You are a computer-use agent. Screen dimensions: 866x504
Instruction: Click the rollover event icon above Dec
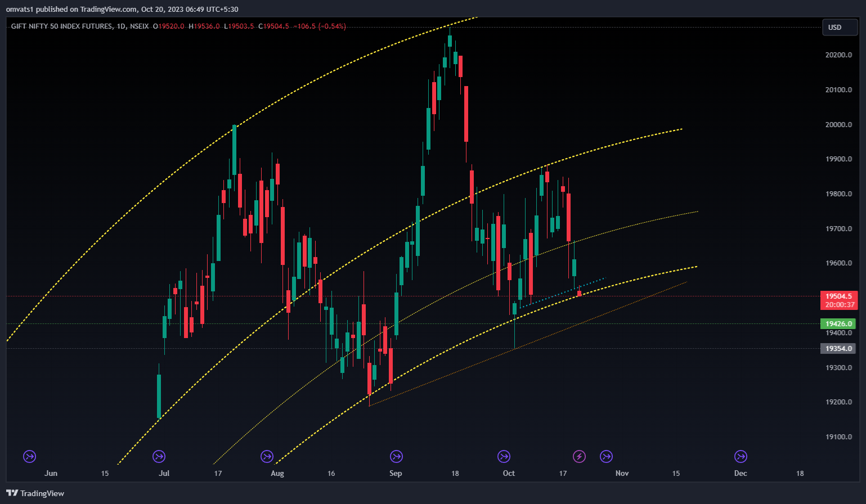[741, 456]
